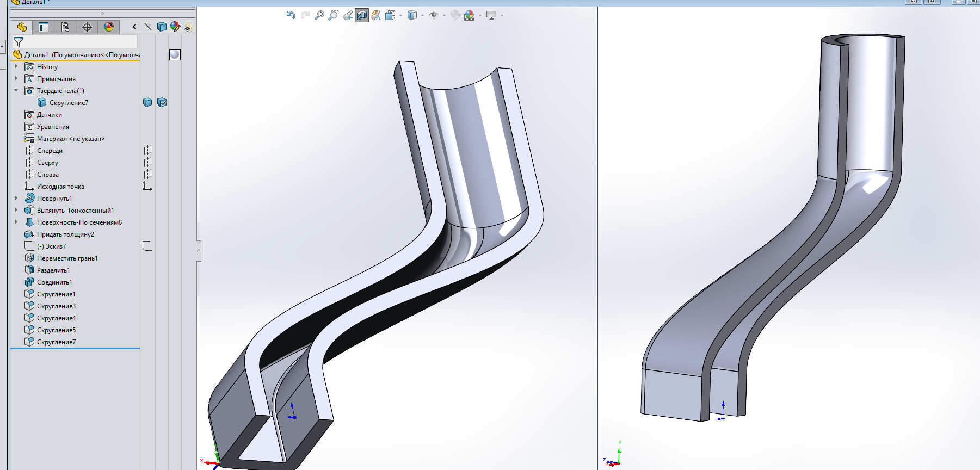Screen dimensions: 980x470
Task: Toggle visibility of the Спереди plane
Action: pyautogui.click(x=147, y=150)
